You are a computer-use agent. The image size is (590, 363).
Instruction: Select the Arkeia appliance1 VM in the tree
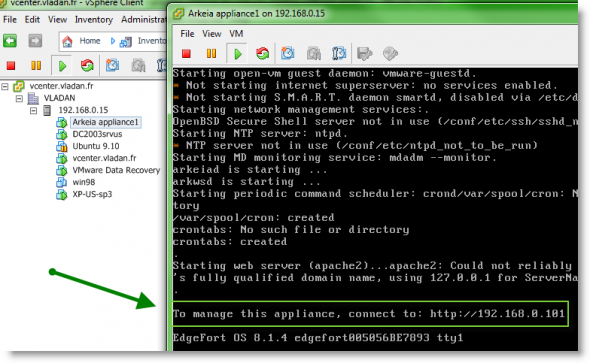[x=106, y=122]
